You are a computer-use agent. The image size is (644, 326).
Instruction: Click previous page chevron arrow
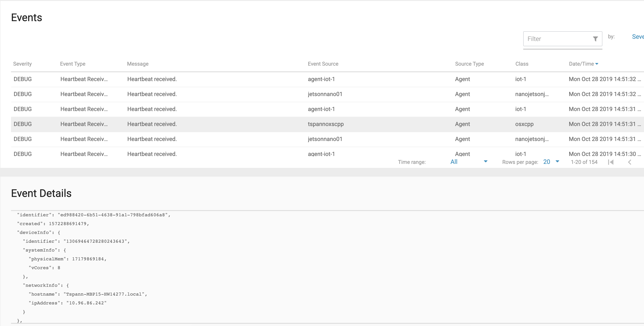point(629,162)
